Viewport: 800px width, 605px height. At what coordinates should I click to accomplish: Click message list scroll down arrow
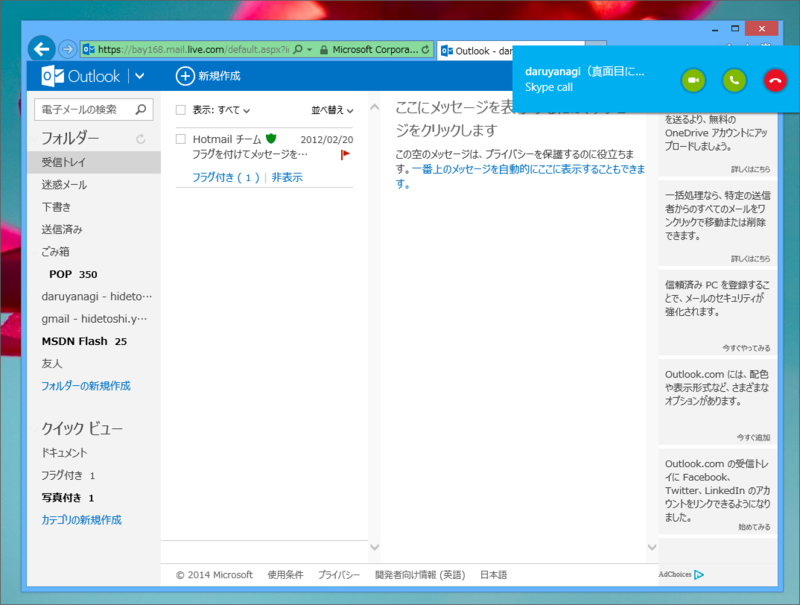tap(374, 547)
